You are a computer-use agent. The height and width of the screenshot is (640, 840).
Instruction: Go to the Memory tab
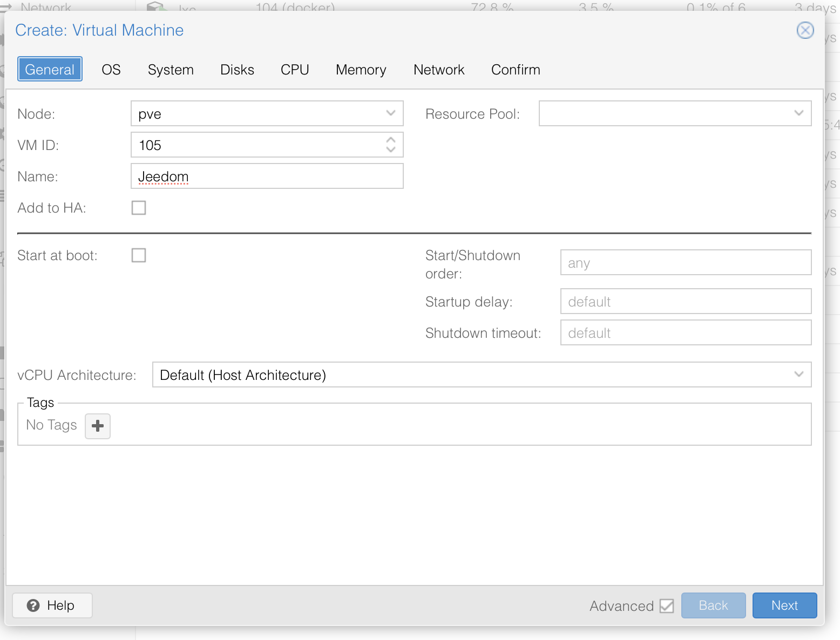[x=361, y=70]
